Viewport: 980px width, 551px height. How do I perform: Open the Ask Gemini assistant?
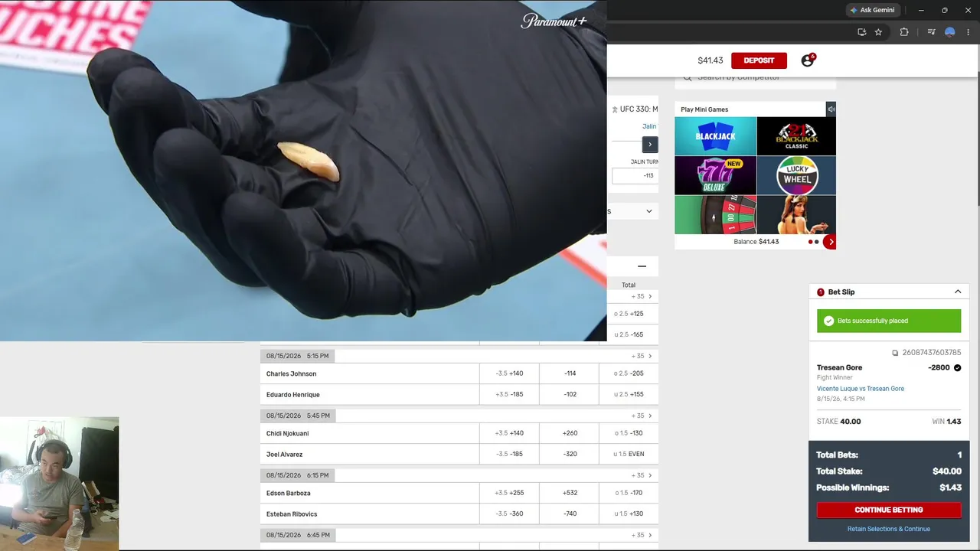coord(872,10)
